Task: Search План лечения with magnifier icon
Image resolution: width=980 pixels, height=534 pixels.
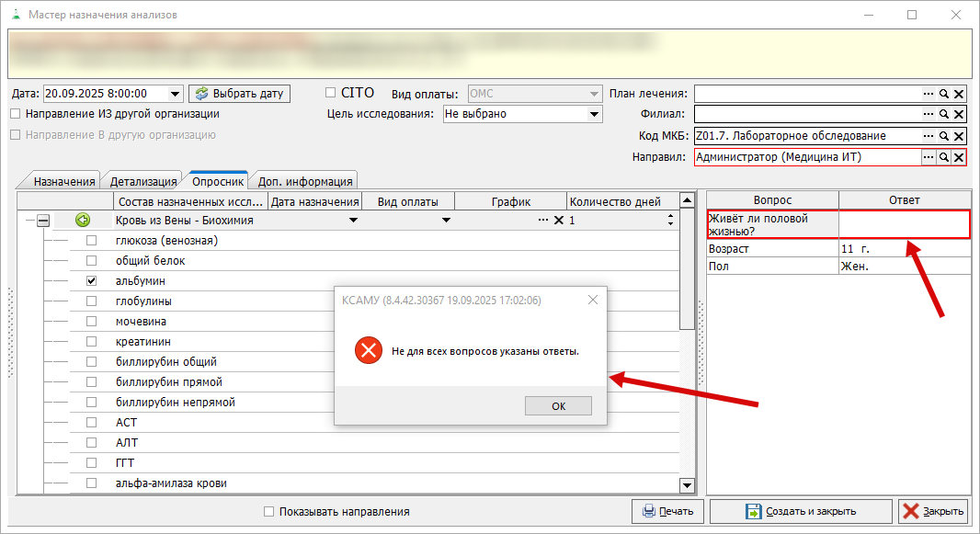Action: [x=944, y=94]
